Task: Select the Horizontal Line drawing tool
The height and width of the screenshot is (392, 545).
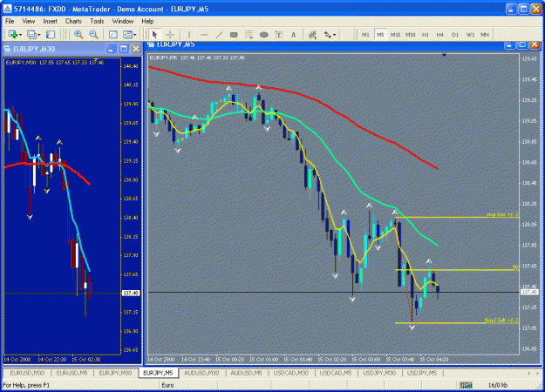Action: pos(204,34)
